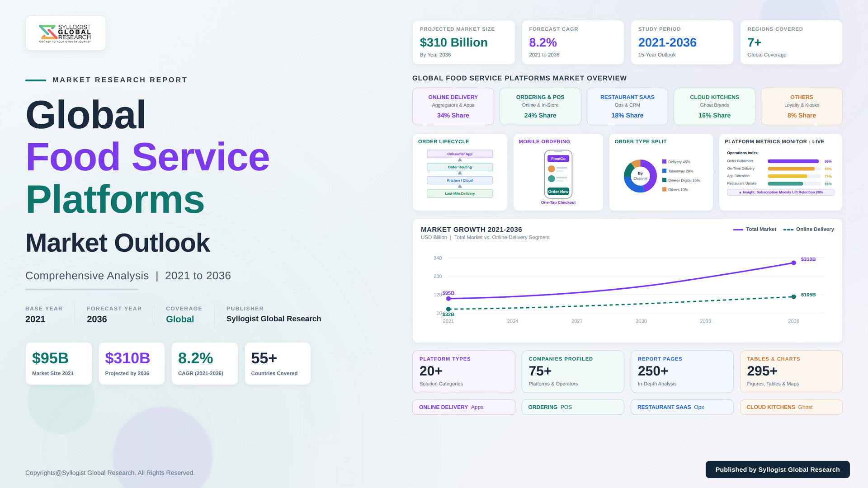Image resolution: width=868 pixels, height=488 pixels.
Task: Click the Subscription Models insight banner
Action: pos(780,192)
